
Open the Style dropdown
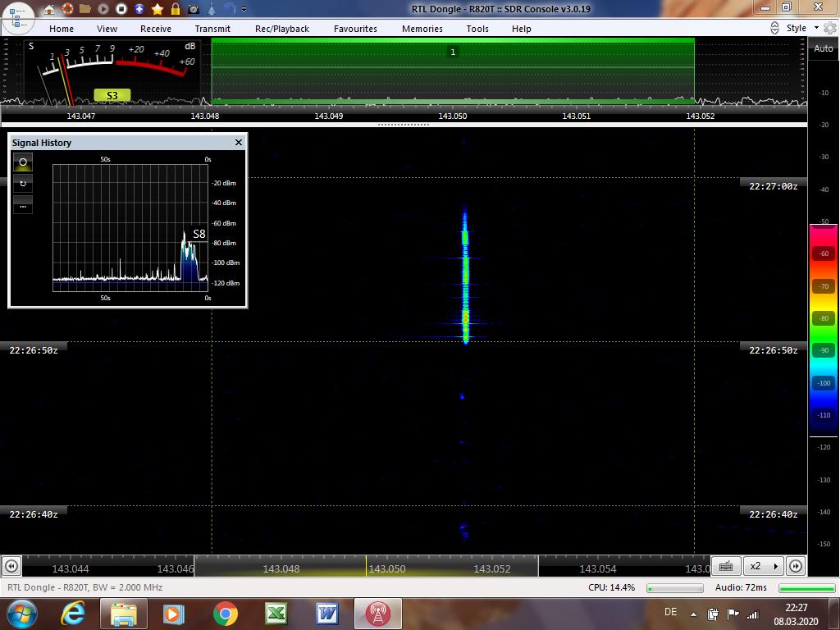(x=802, y=28)
